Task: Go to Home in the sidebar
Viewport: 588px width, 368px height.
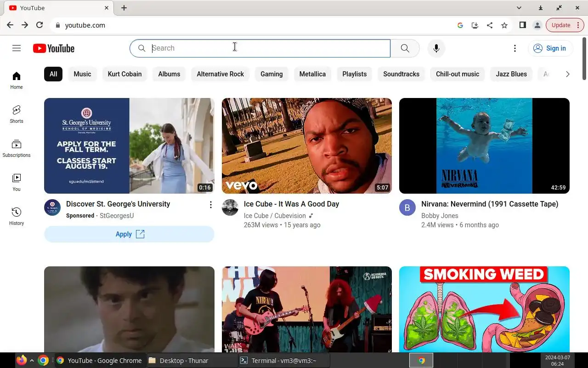Action: [x=17, y=80]
